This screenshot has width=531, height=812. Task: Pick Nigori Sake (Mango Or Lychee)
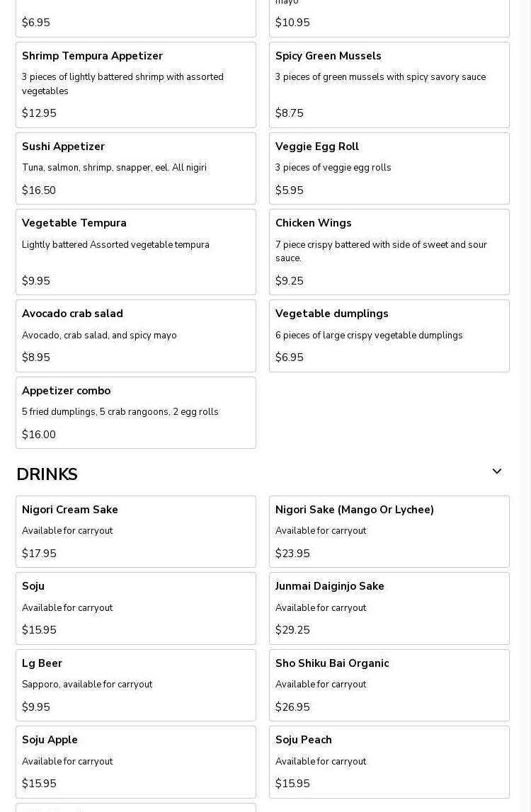tap(389, 531)
